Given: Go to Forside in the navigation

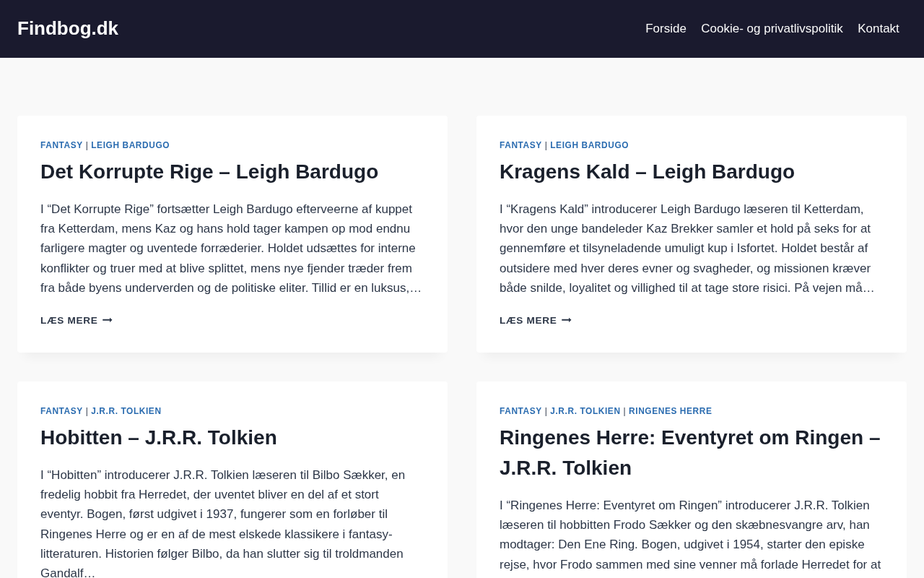Looking at the screenshot, I should pos(666,29).
